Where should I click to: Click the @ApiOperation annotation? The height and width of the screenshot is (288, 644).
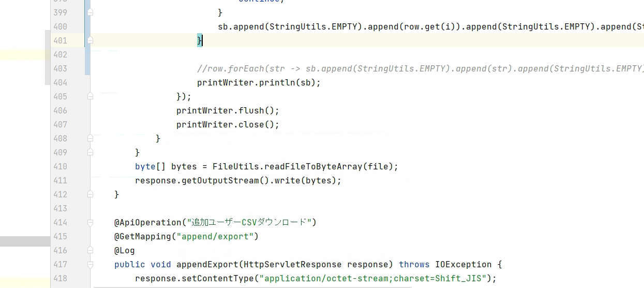148,222
